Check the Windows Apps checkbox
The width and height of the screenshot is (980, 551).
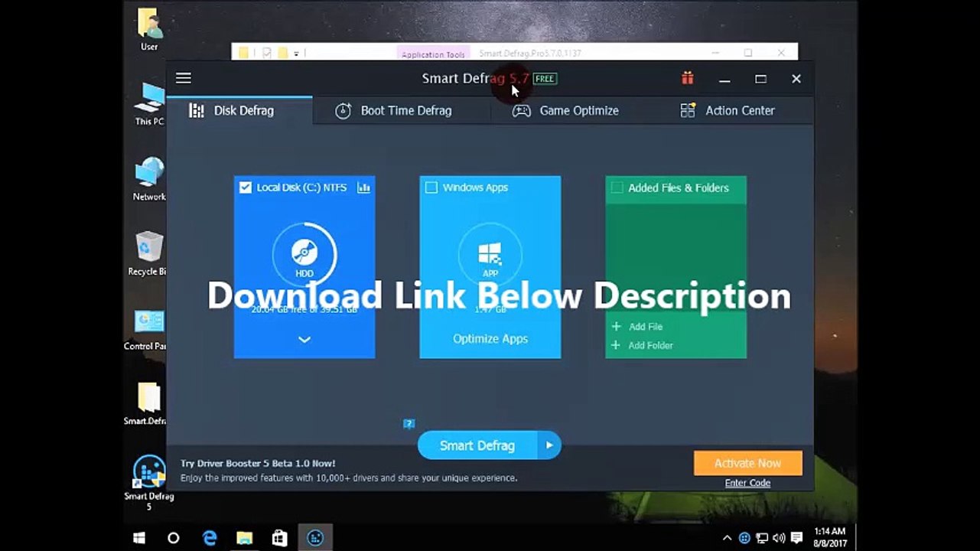pyautogui.click(x=431, y=187)
